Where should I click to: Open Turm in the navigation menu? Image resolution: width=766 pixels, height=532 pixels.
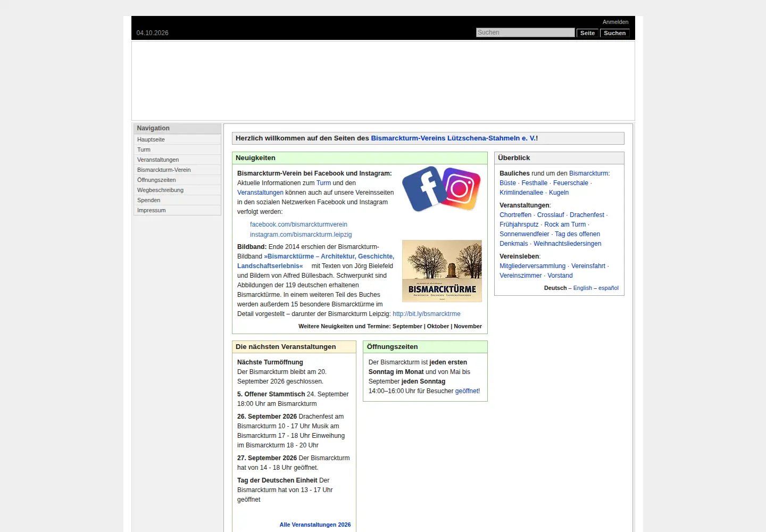(177, 149)
